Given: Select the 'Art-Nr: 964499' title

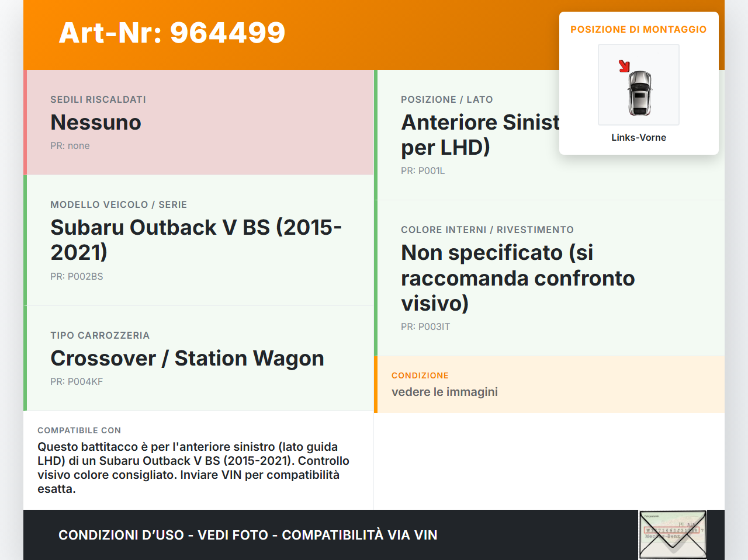Looking at the screenshot, I should [172, 33].
